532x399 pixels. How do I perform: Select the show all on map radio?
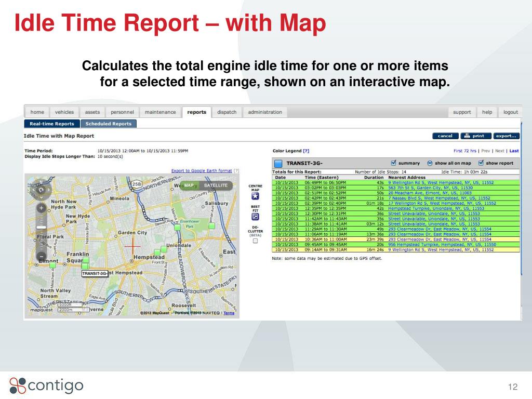tap(430, 163)
